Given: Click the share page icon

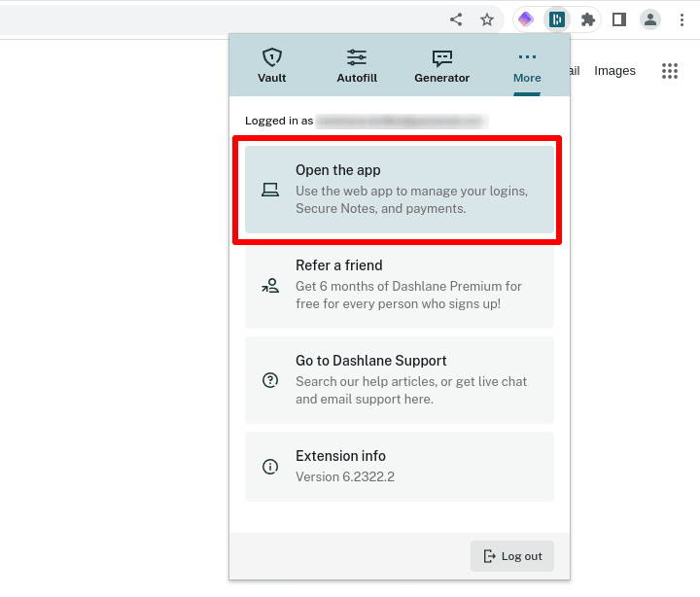Looking at the screenshot, I should tap(456, 19).
